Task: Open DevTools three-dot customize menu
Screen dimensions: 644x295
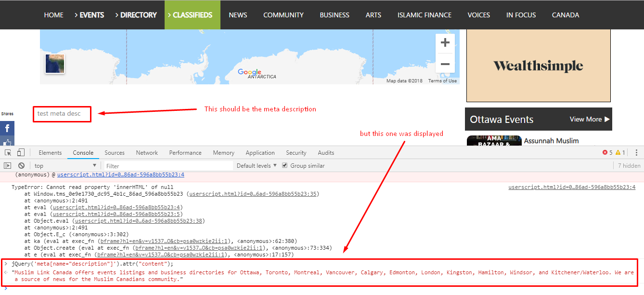Action: coord(636,153)
